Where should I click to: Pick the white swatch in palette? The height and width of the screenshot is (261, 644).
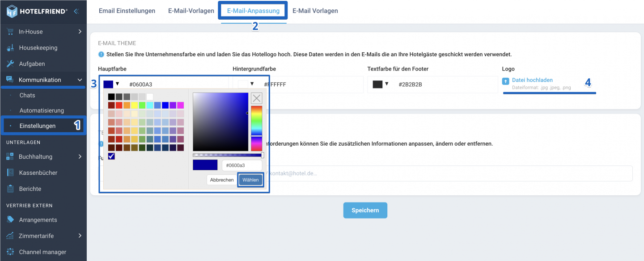(150, 97)
